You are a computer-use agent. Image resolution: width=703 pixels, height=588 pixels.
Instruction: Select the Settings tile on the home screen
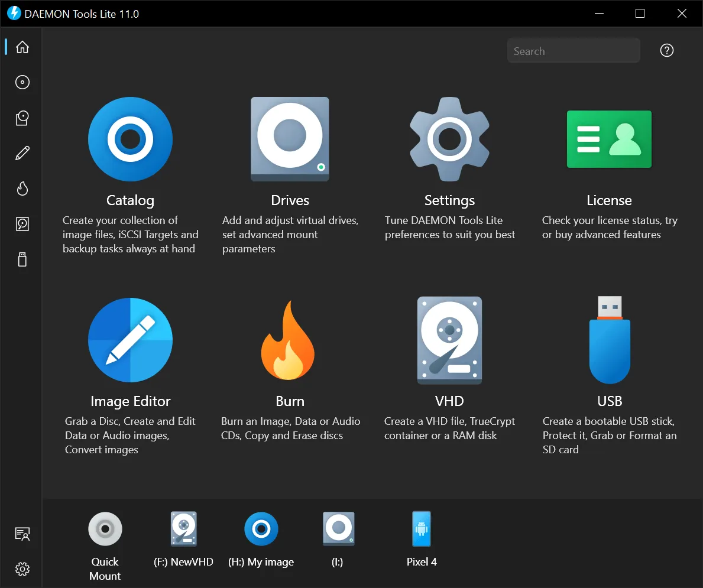click(449, 139)
